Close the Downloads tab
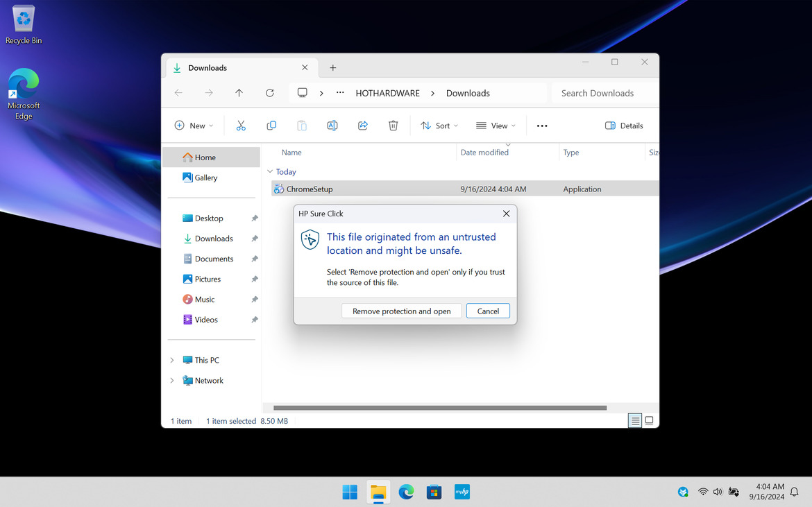Screen dimensions: 812x507 [x=305, y=68]
